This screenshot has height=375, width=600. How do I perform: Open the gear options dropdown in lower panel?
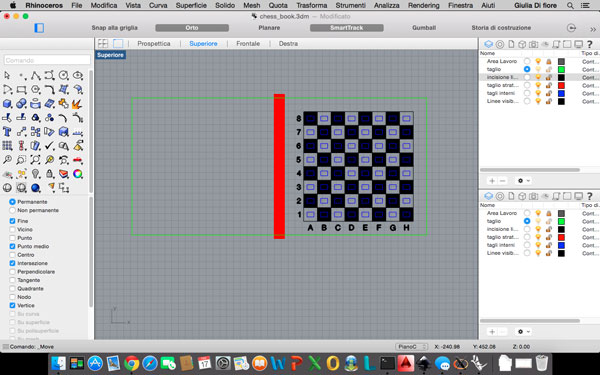pos(523,332)
